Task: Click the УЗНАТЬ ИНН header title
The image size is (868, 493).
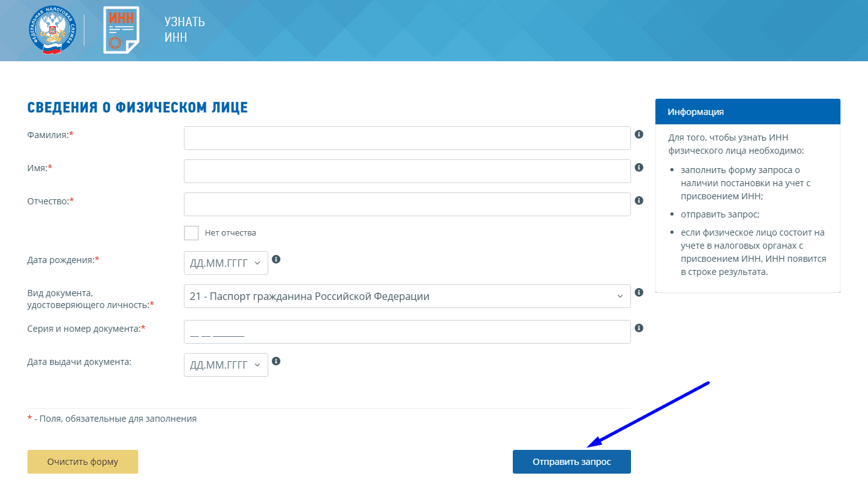Action: tap(184, 30)
